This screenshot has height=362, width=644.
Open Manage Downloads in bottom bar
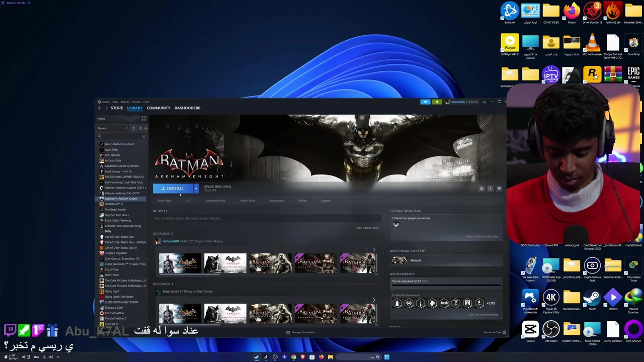(x=300, y=332)
